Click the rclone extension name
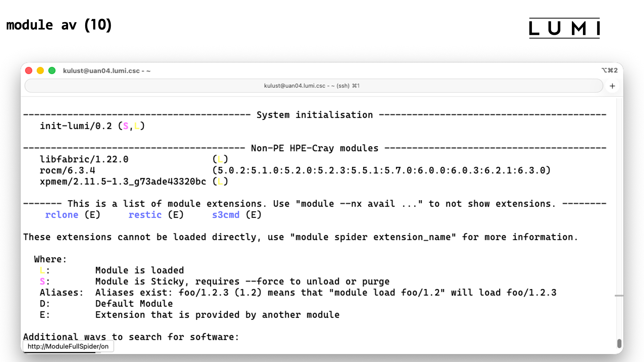 62,215
